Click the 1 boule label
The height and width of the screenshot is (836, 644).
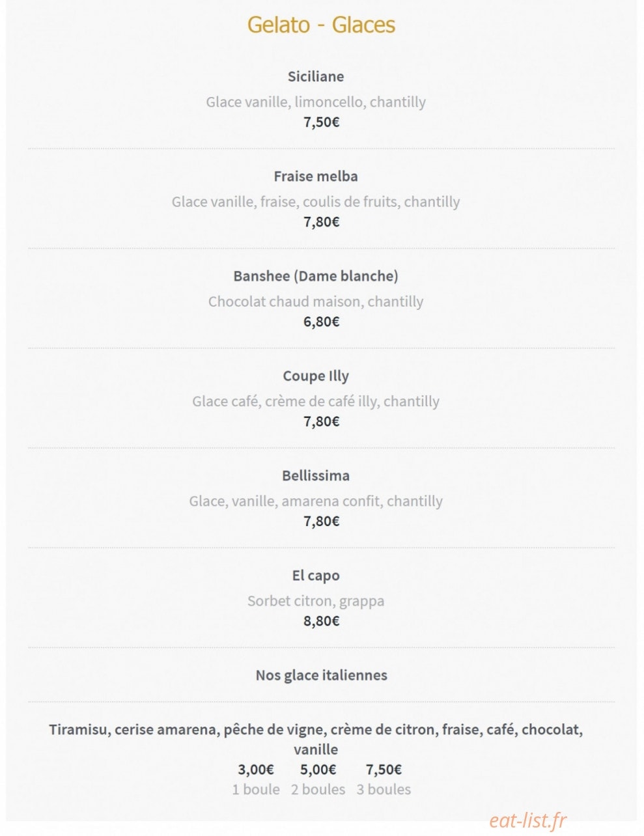pos(256,789)
